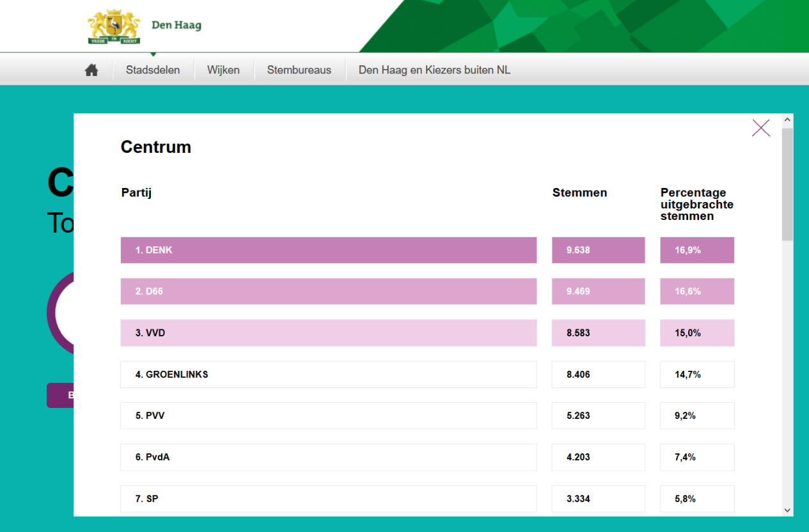Screen dimensions: 809x532
Task: Click VVD vote count 8.583
Action: (x=599, y=332)
